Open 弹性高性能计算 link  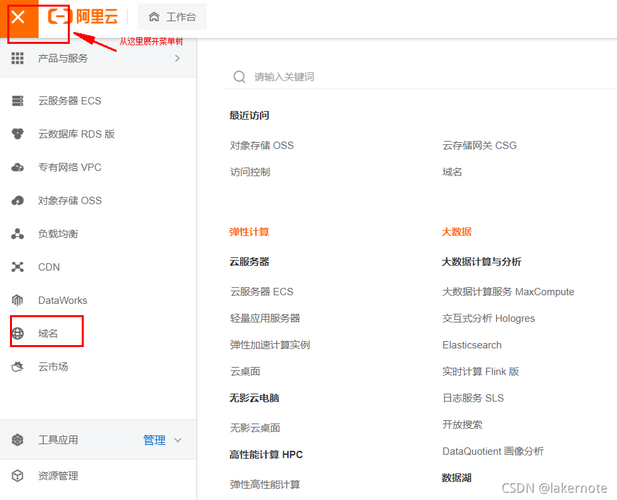[265, 484]
